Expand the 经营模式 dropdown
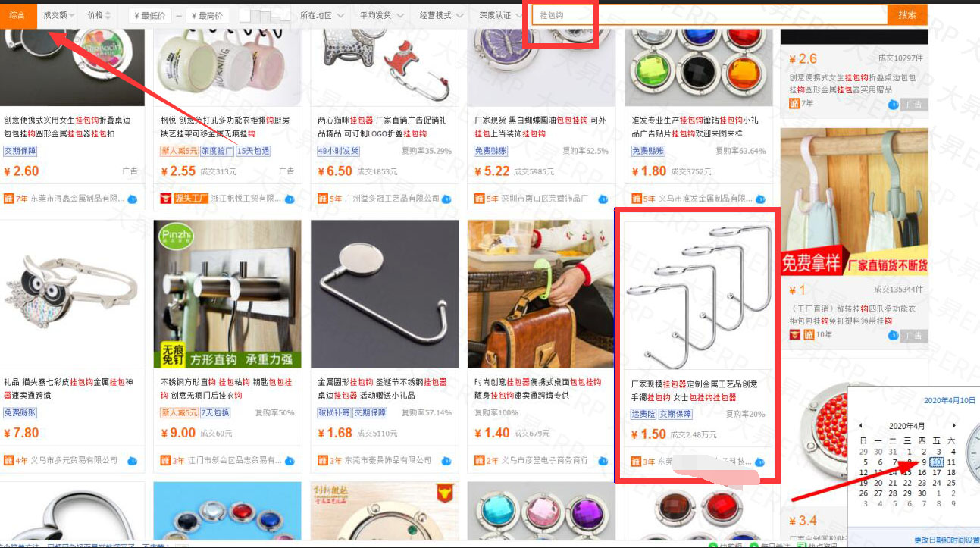This screenshot has width=980, height=548. click(x=441, y=15)
